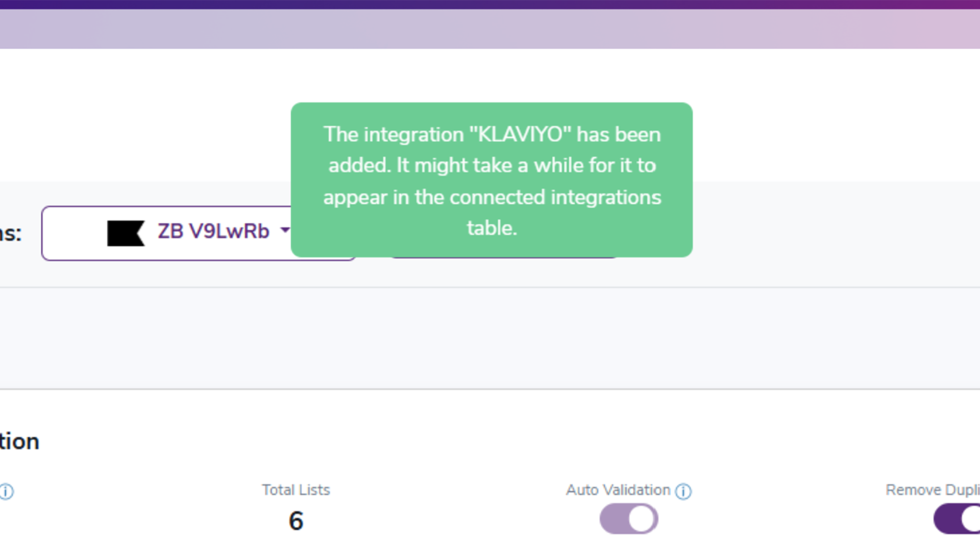The width and height of the screenshot is (980, 551).
Task: Click the info icon beside Auto Validation
Action: (x=683, y=491)
